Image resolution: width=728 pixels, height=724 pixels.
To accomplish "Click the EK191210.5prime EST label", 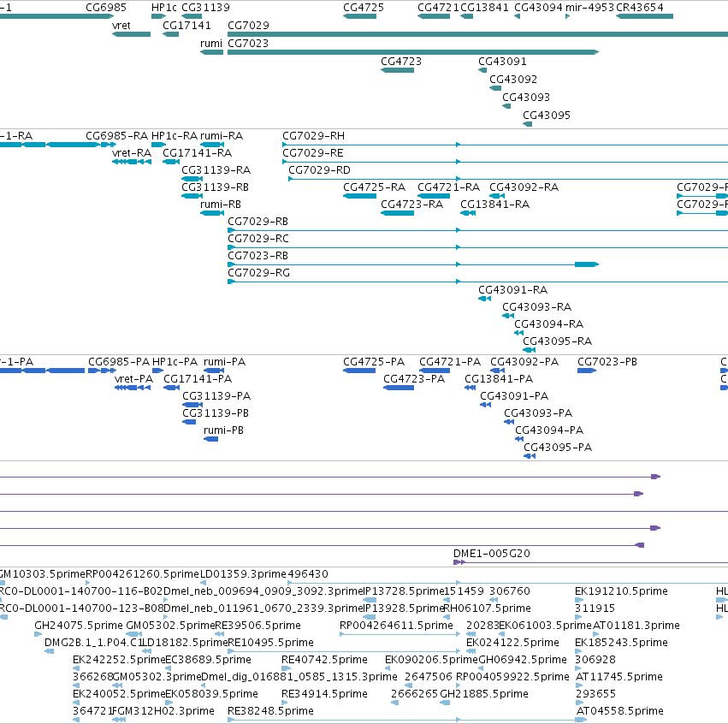I will coord(621,591).
